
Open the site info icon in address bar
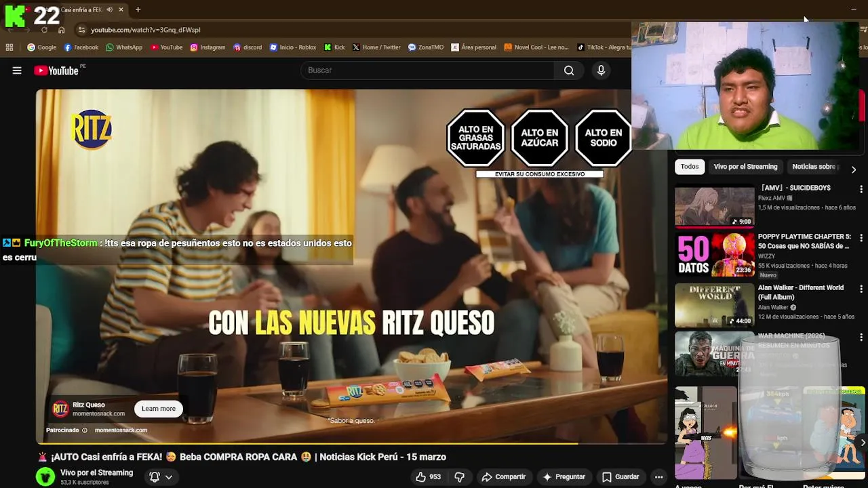pos(81,30)
